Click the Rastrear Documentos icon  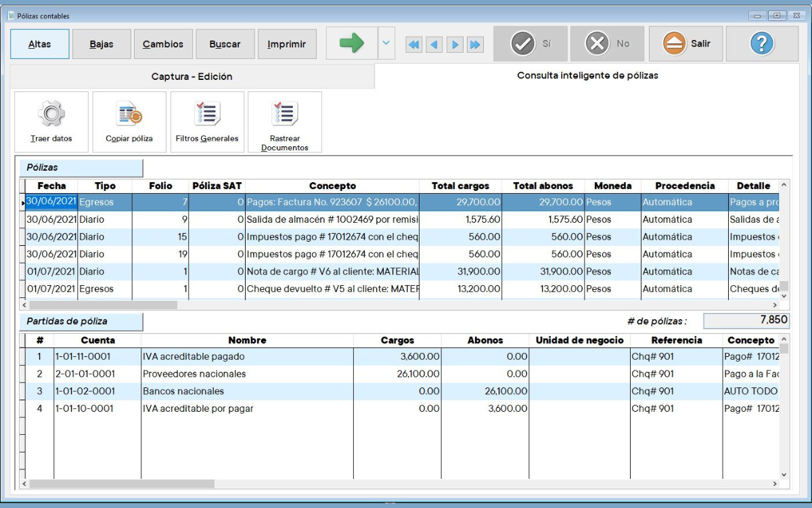(284, 114)
